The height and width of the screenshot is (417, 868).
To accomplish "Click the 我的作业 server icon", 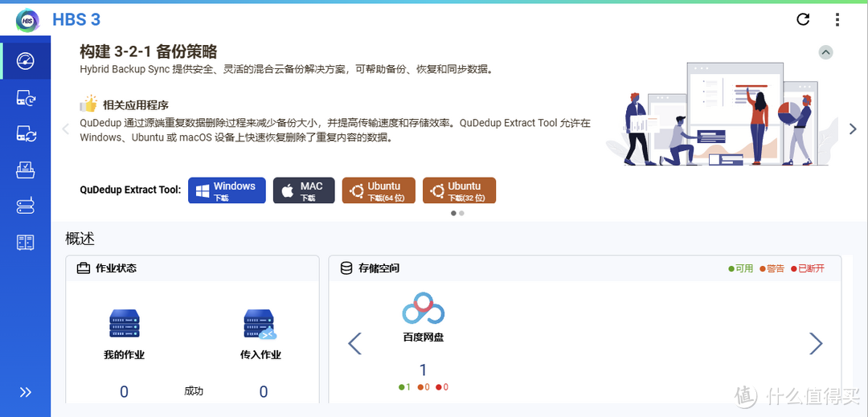I will click(124, 324).
